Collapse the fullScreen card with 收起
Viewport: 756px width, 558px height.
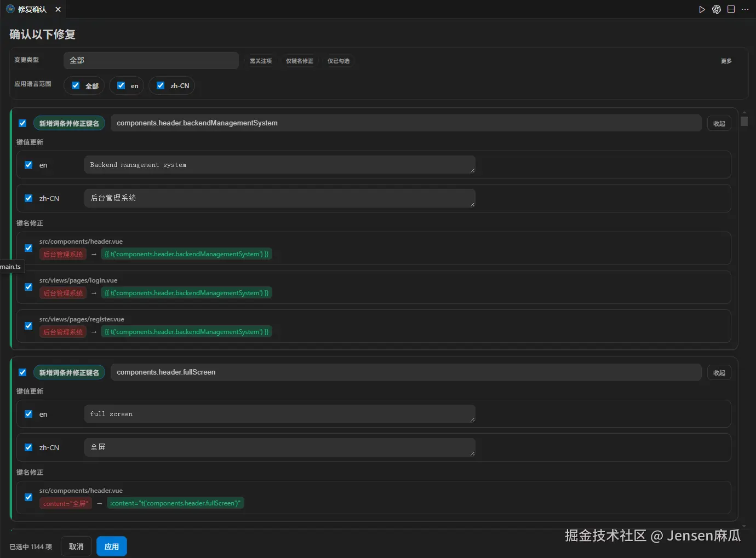click(719, 373)
